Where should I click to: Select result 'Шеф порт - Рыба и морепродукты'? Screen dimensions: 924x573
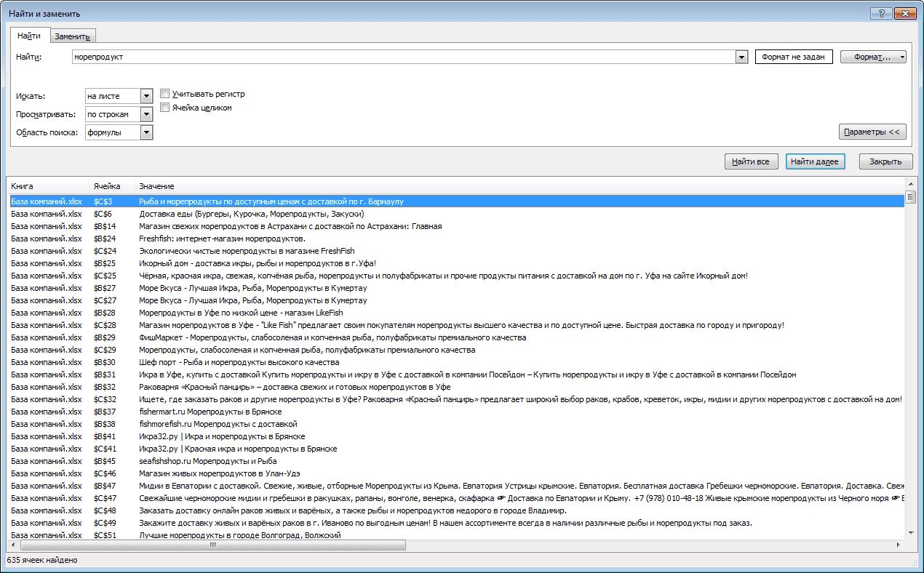click(x=456, y=362)
